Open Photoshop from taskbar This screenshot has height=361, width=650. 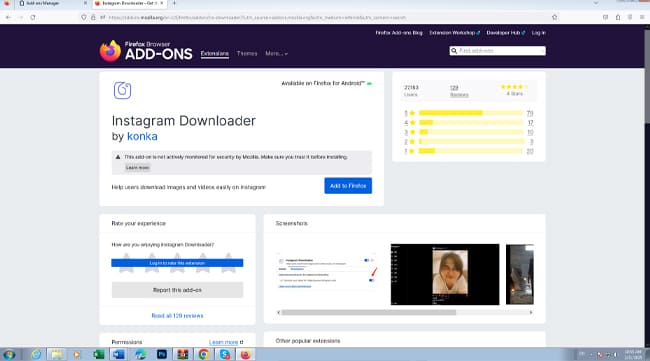click(x=162, y=354)
